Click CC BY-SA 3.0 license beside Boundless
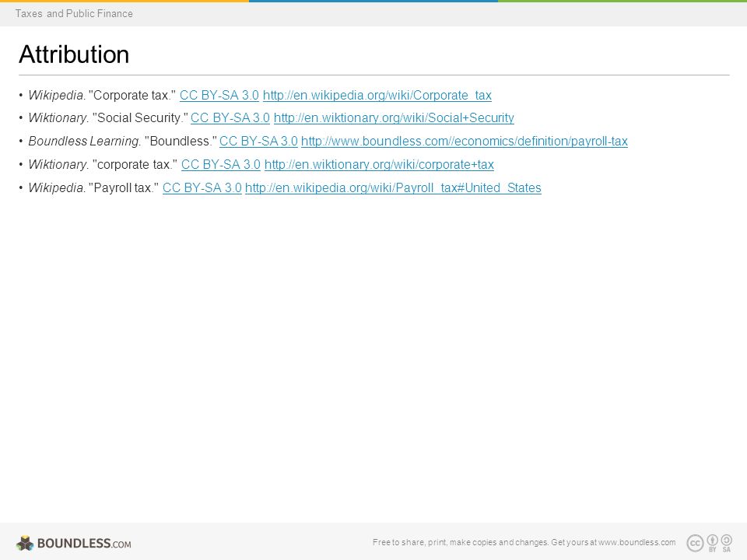Screen dimensions: 747x560 pos(258,142)
